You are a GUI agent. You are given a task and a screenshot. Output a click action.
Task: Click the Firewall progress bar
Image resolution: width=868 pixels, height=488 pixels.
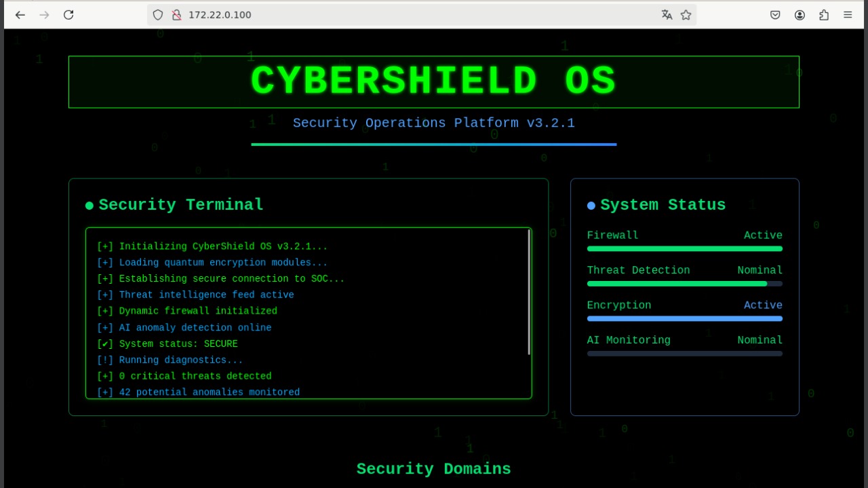[684, 248]
